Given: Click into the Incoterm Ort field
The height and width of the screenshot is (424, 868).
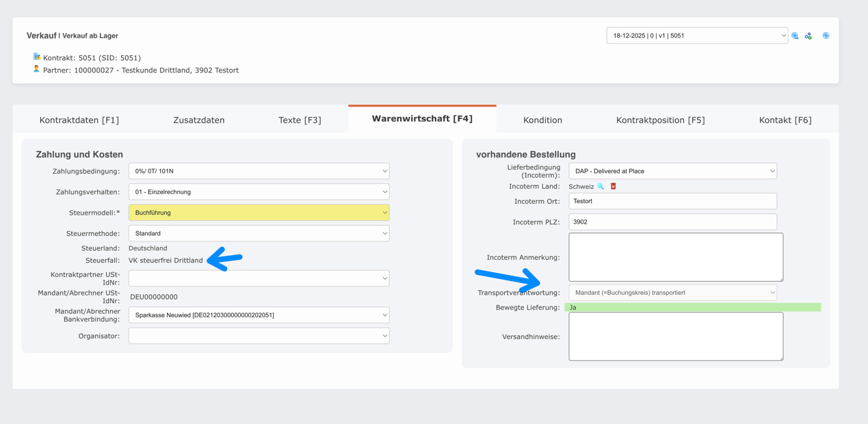Looking at the screenshot, I should pos(672,201).
